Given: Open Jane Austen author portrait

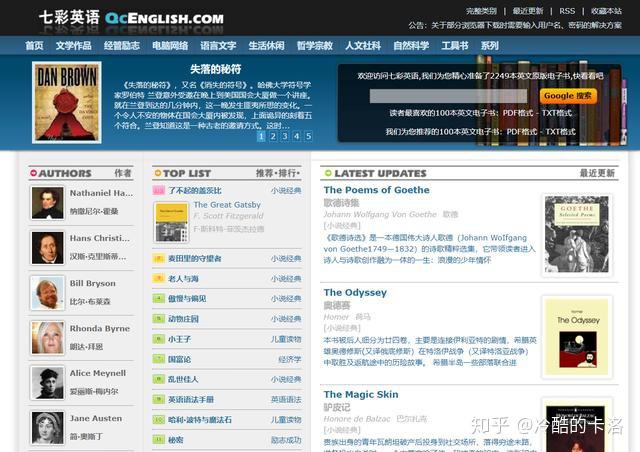Looking at the screenshot, I should click(48, 428).
